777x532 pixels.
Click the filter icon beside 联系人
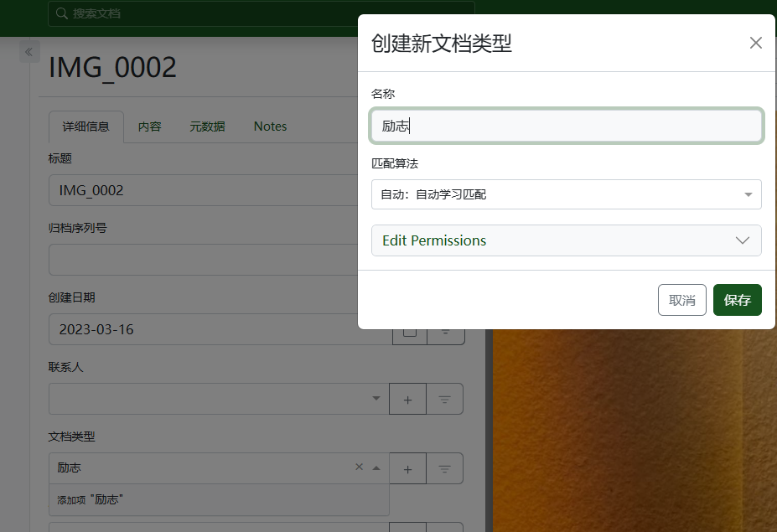click(x=444, y=400)
